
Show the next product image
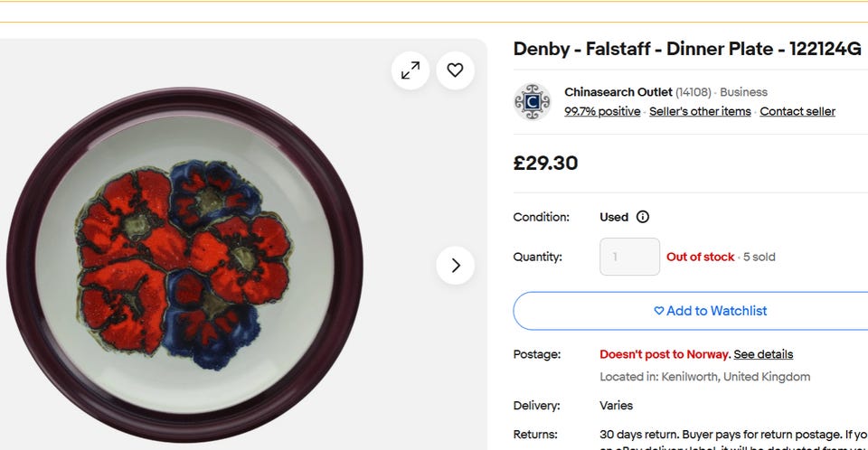click(455, 266)
